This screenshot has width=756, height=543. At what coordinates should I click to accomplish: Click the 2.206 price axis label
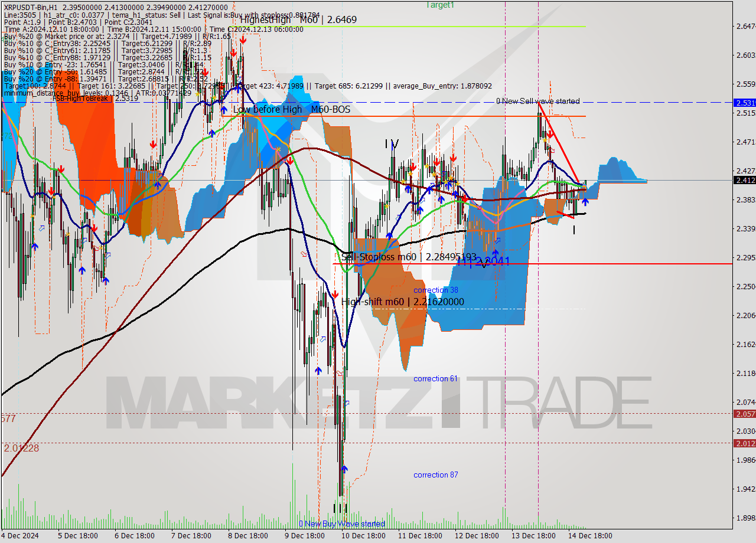[x=745, y=316]
